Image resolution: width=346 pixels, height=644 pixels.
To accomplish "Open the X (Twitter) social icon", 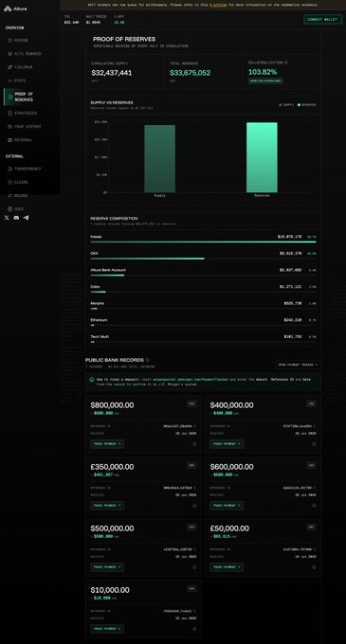I will (7, 218).
